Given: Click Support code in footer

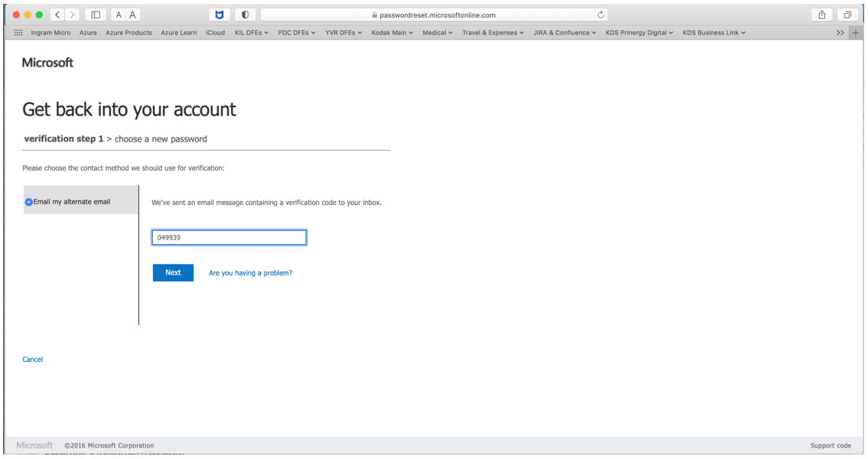Looking at the screenshot, I should pos(831,446).
